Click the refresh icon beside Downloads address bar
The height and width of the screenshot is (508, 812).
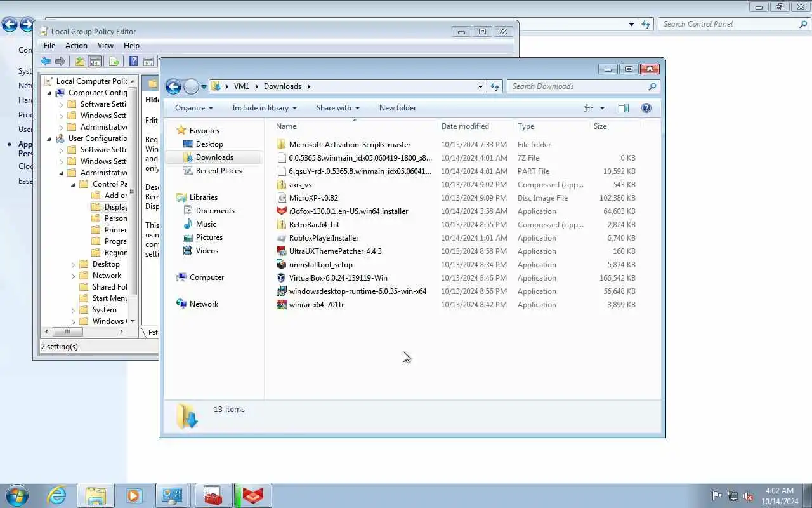(x=495, y=86)
